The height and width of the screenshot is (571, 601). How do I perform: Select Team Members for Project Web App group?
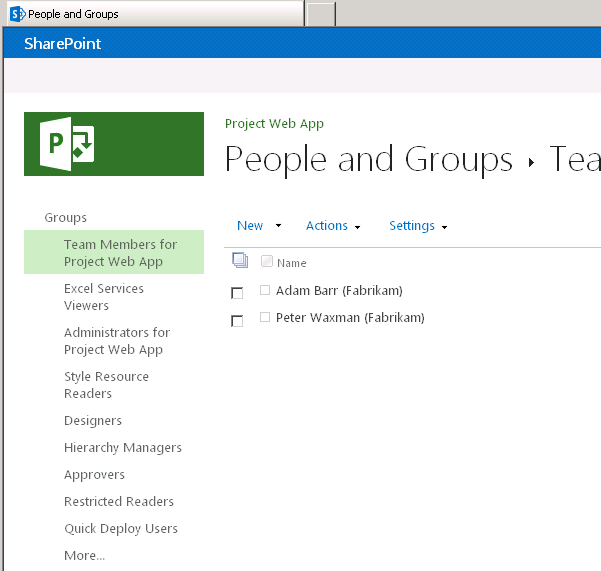(120, 253)
